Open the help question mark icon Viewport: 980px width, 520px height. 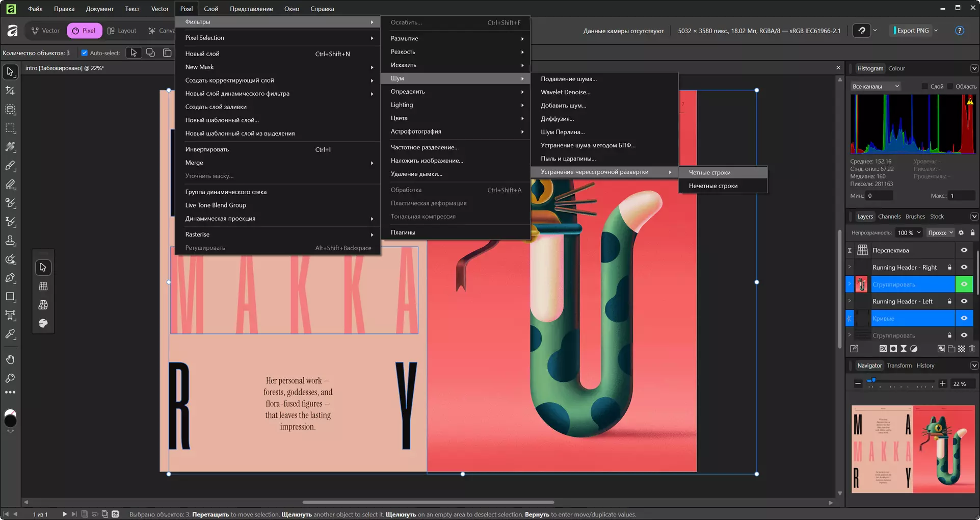click(960, 31)
